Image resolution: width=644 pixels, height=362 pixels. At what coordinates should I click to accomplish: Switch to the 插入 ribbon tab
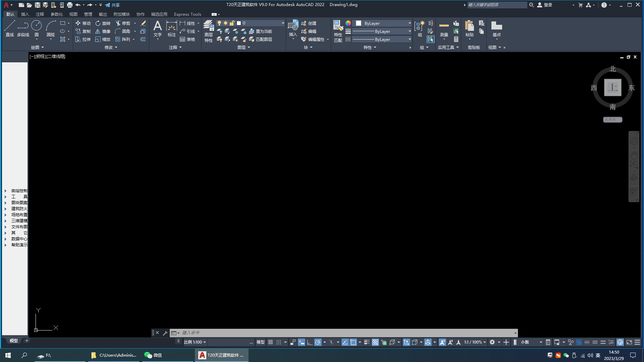point(25,14)
